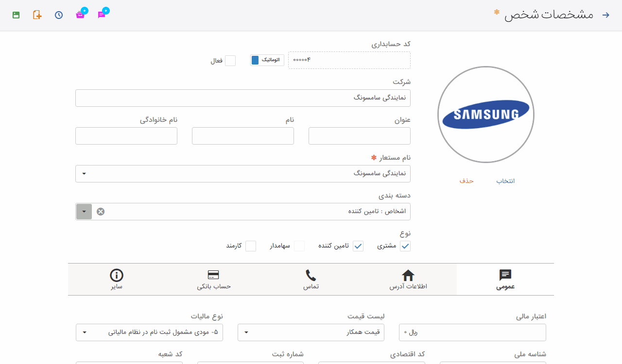
Task: Click the Samsung logo profile picture
Action: coord(486,115)
